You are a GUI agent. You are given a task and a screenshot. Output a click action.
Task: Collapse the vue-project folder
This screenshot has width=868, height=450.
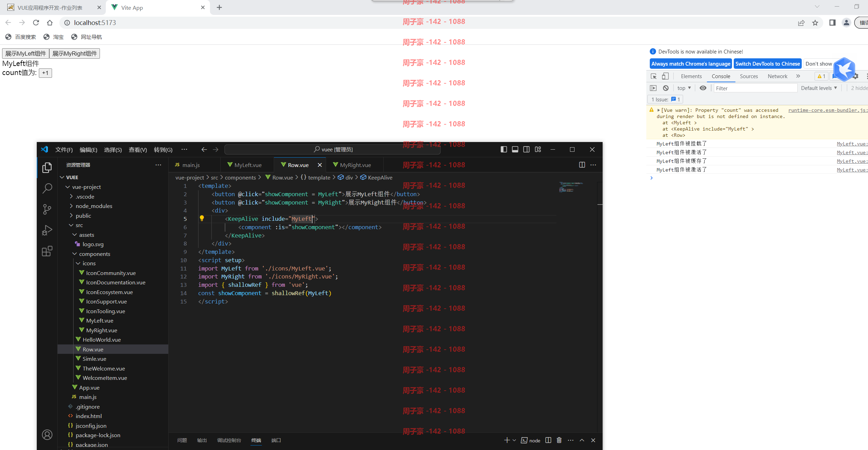tap(68, 187)
